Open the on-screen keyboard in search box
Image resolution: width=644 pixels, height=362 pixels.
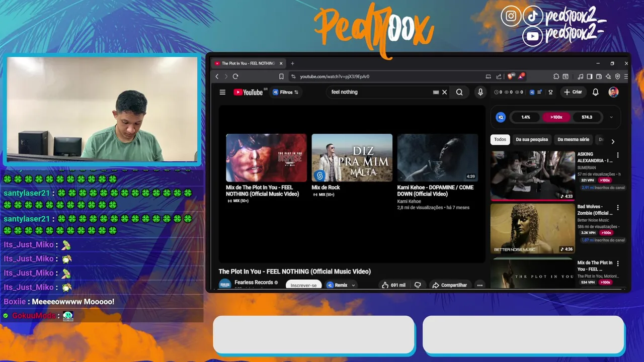436,92
